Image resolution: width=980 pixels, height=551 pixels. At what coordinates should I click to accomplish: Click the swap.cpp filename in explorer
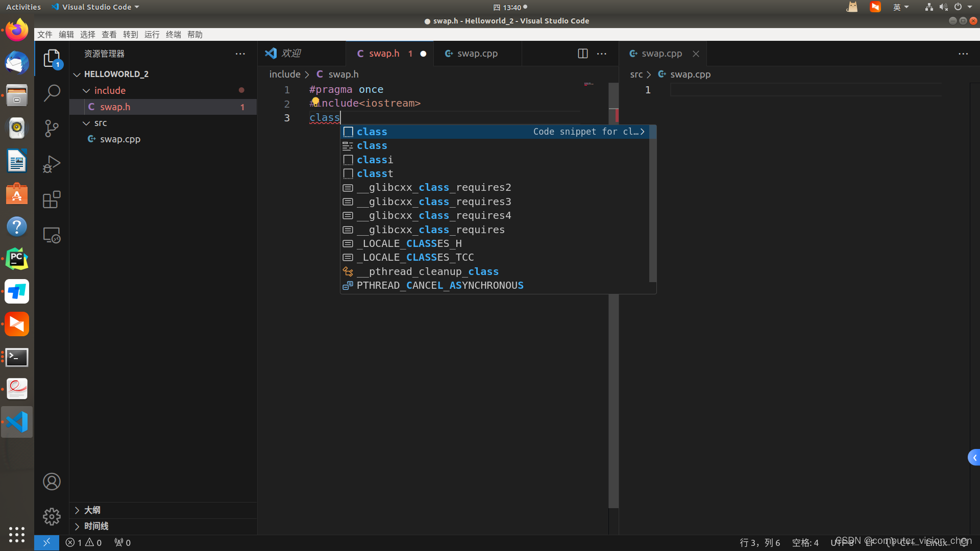point(120,139)
